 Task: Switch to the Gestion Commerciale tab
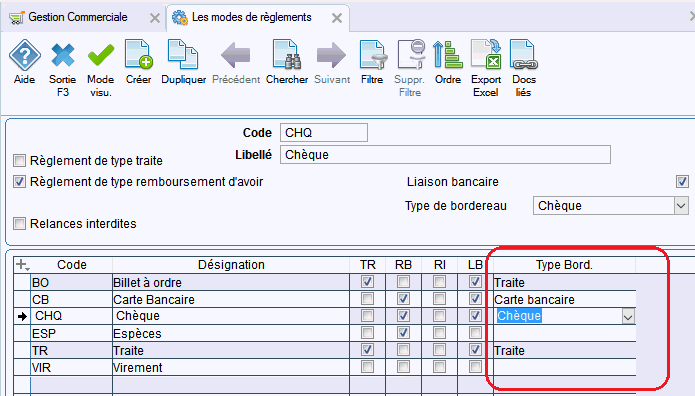tap(78, 17)
